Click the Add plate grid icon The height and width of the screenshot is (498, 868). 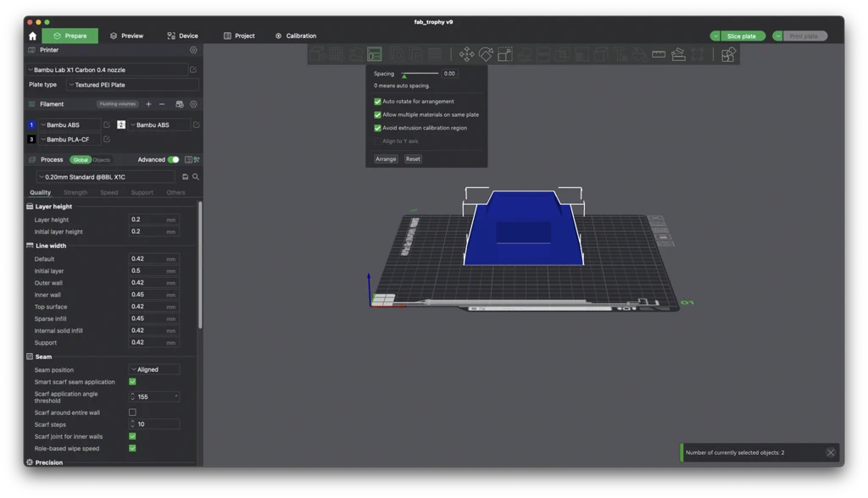click(336, 54)
